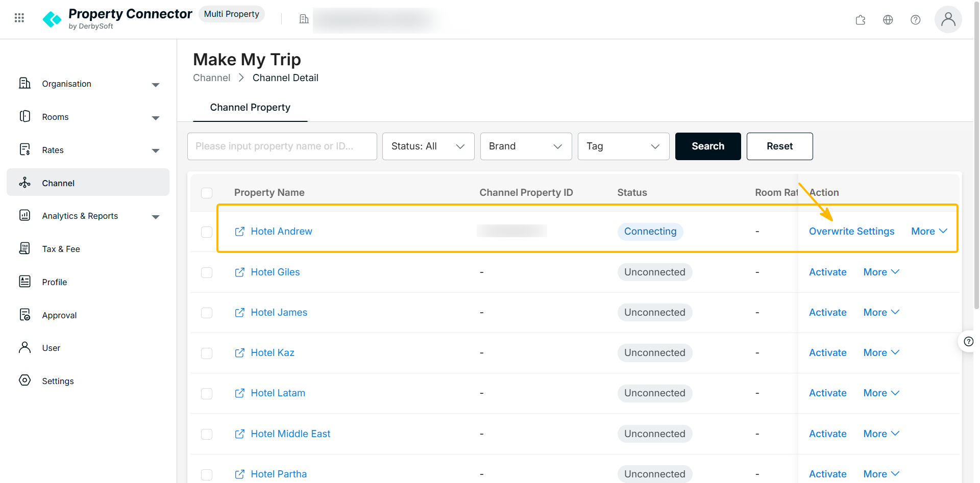
Task: Open the user profile avatar
Action: pos(948,19)
